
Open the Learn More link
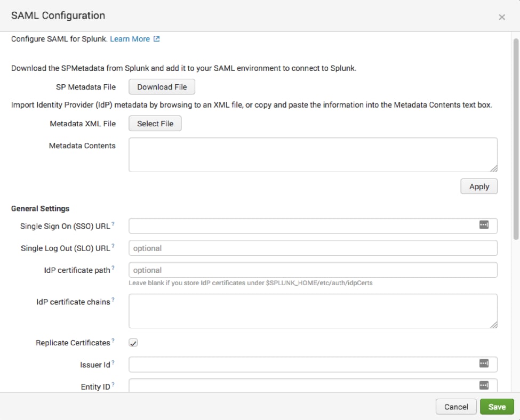130,39
